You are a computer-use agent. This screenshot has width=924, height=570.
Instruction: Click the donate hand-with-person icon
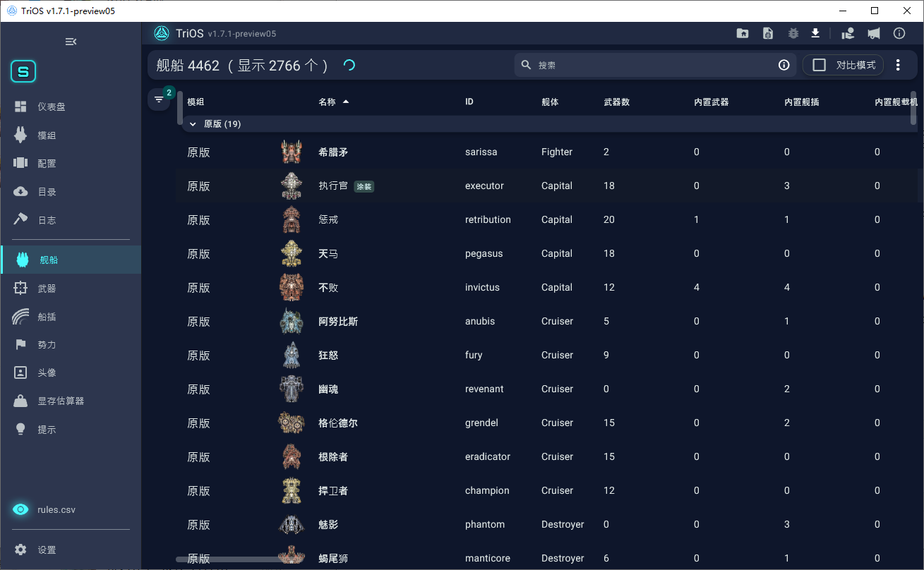(x=848, y=33)
